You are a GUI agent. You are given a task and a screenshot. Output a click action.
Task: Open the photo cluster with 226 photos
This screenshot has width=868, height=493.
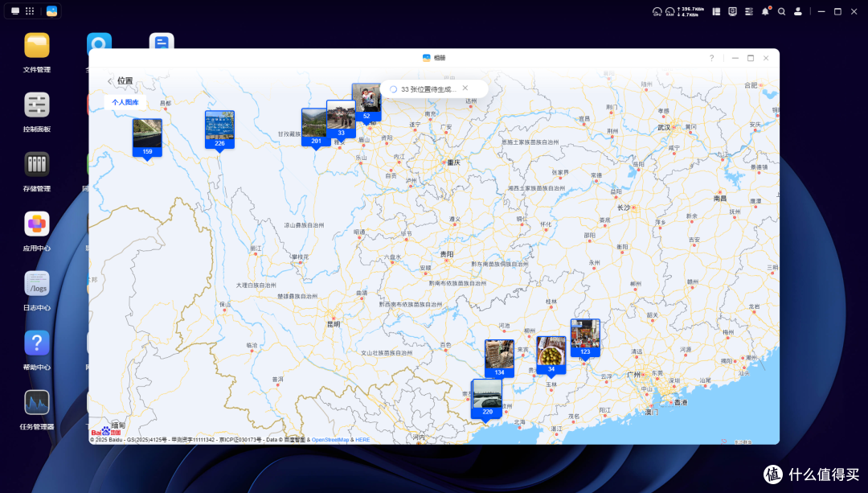pyautogui.click(x=219, y=130)
